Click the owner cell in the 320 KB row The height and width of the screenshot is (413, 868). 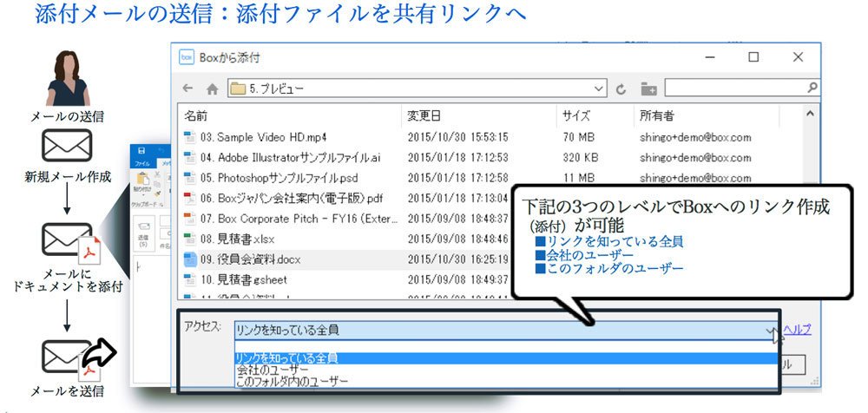coord(695,157)
